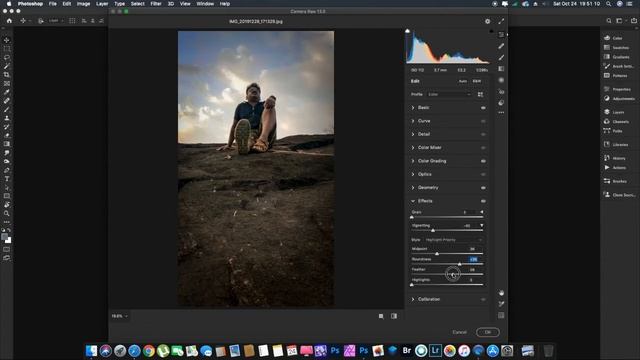Open more image settings ellipsis
The image size is (640, 360).
click(x=501, y=113)
